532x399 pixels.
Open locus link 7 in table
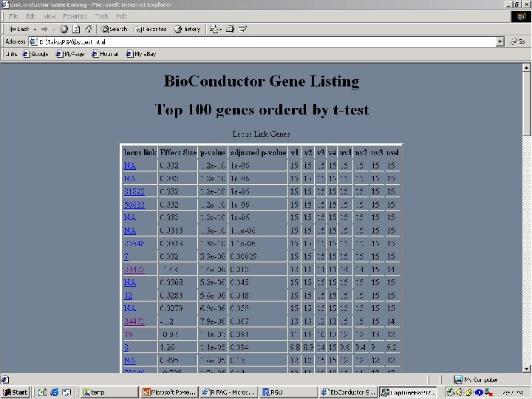pyautogui.click(x=126, y=256)
